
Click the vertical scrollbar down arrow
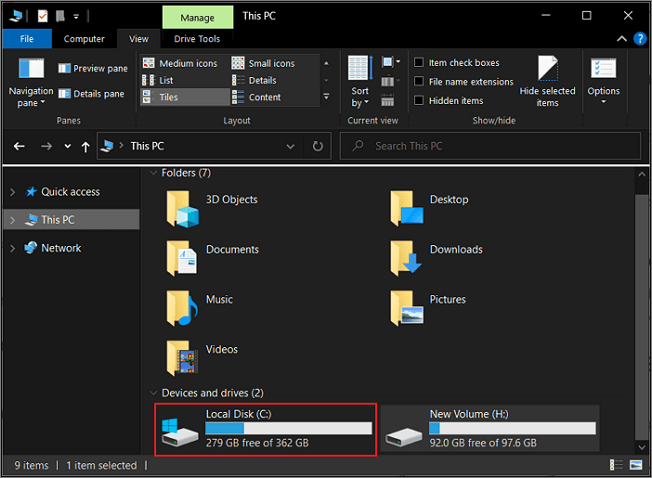(x=642, y=447)
